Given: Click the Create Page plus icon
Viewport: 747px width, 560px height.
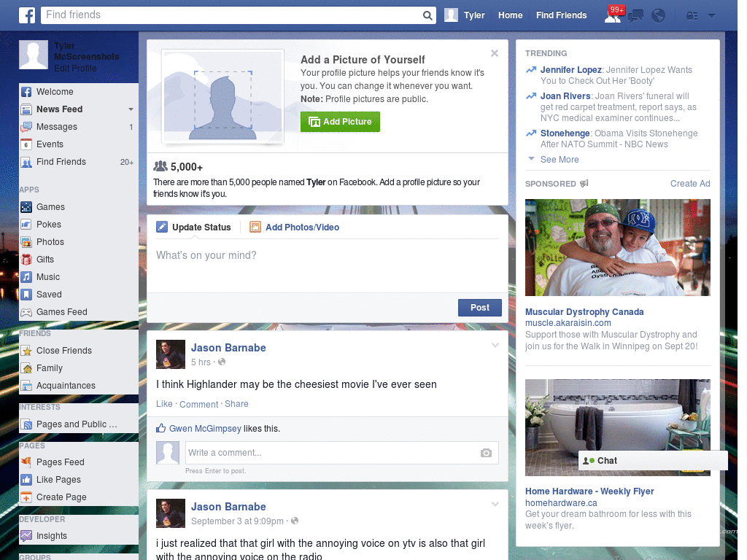Looking at the screenshot, I should (x=26, y=497).
